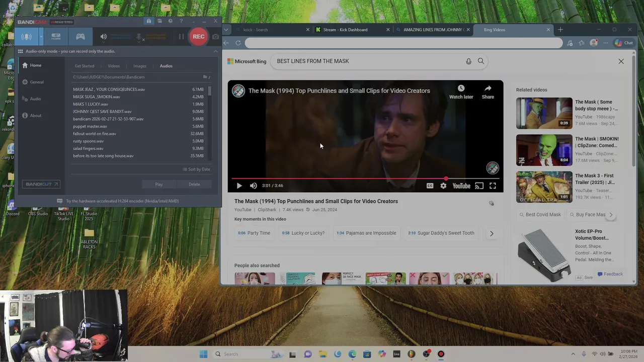
Task: Click the Bandicam microphone icon
Action: tap(140, 37)
